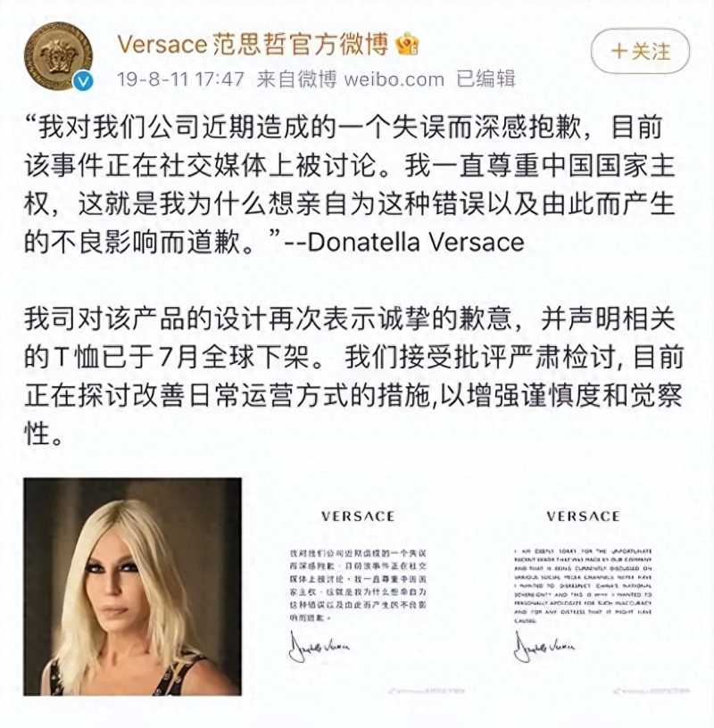Click the 来自微博 source label
Image resolution: width=714 pixels, height=728 pixels.
[x=296, y=79]
